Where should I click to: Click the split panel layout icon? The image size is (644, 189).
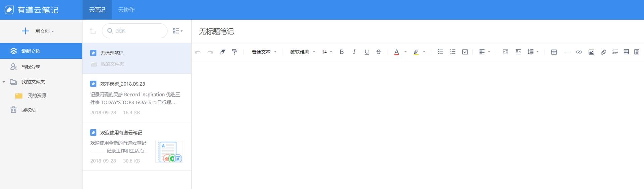coord(626,52)
